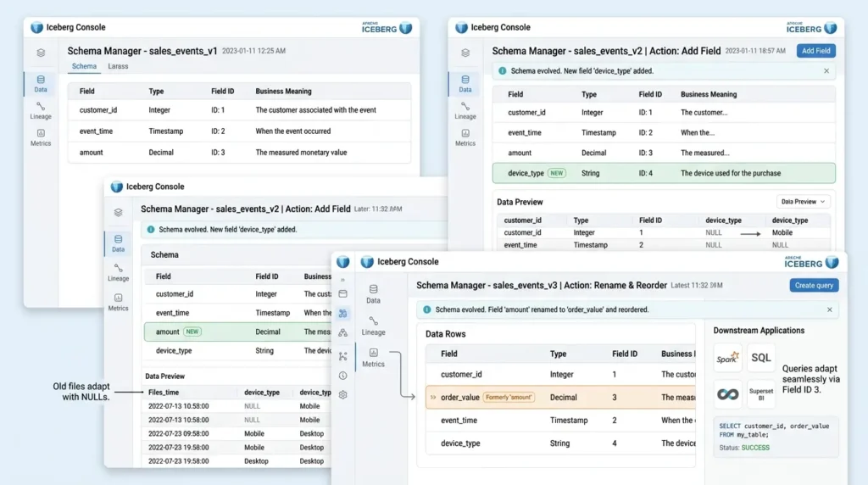Image resolution: width=868 pixels, height=485 pixels.
Task: Click the storage box icon in the narrow icon rail
Action: click(x=342, y=294)
